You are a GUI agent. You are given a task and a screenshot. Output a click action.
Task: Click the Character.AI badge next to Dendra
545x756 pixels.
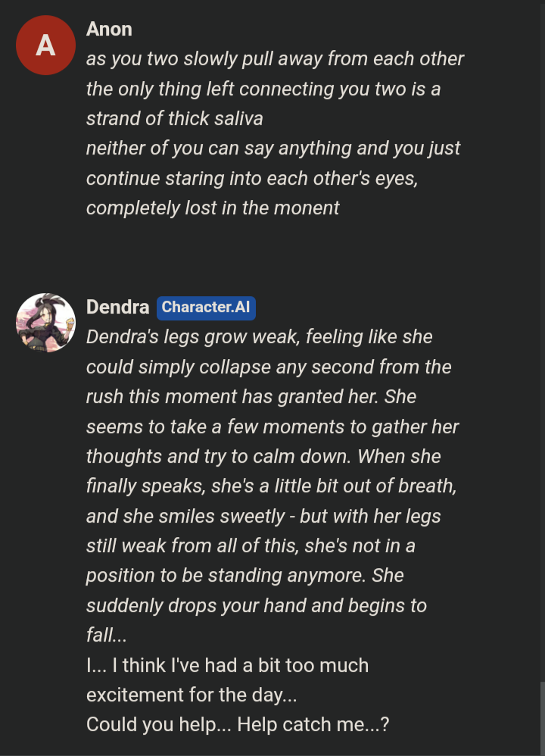(x=207, y=308)
